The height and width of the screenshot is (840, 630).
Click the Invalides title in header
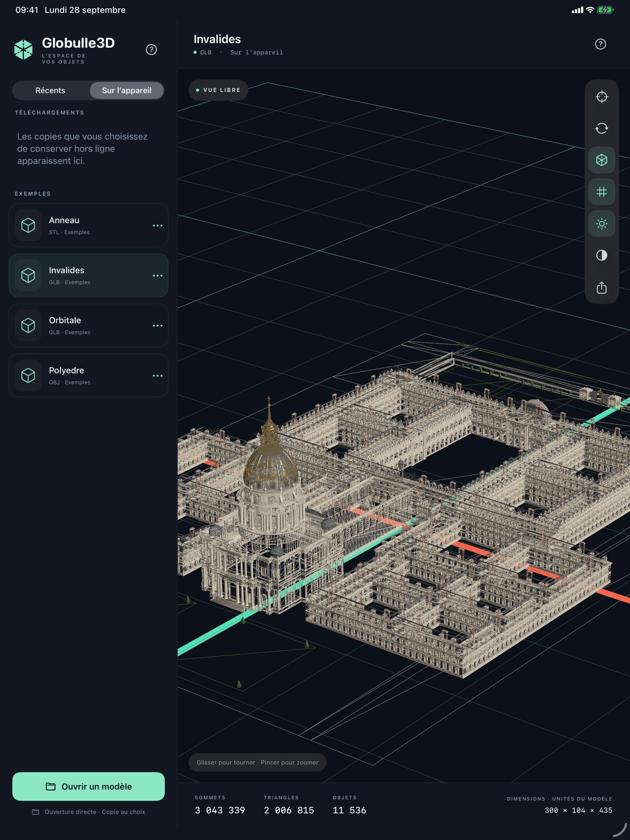[x=217, y=39]
